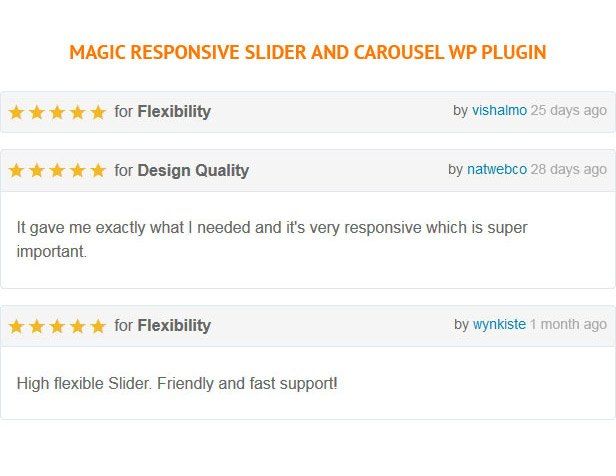Click the fifth star in wynkiste's review
This screenshot has width=616, height=476.
[97, 326]
